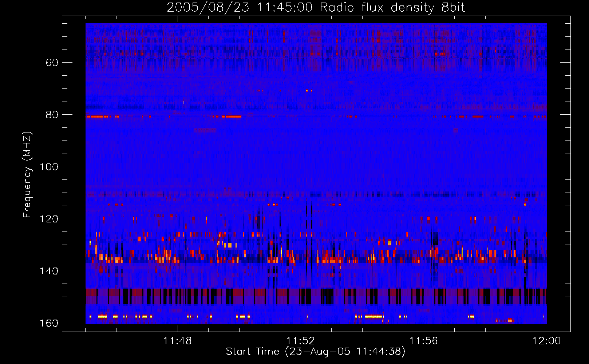Click the plot title '2005/08/23 11:45:00 Radio flux density 8bit'
The image size is (589, 364).
point(316,7)
